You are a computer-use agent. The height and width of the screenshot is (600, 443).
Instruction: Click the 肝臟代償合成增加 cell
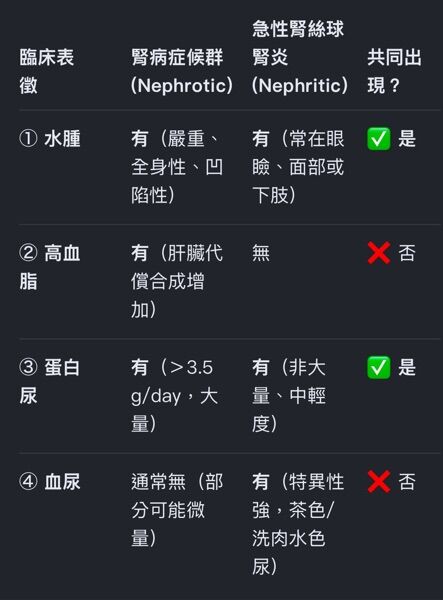177,282
